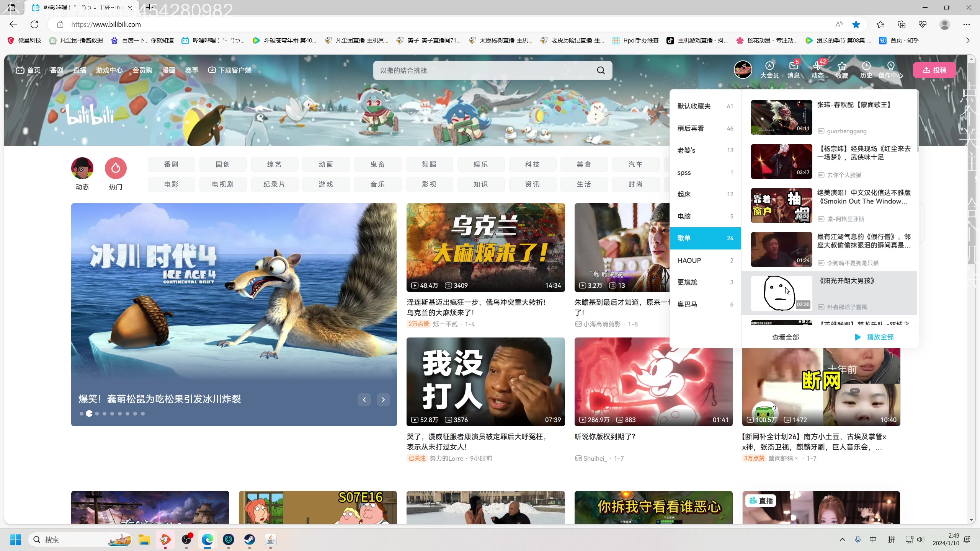Open the 动态 feed icon with 42 badge

click(818, 70)
